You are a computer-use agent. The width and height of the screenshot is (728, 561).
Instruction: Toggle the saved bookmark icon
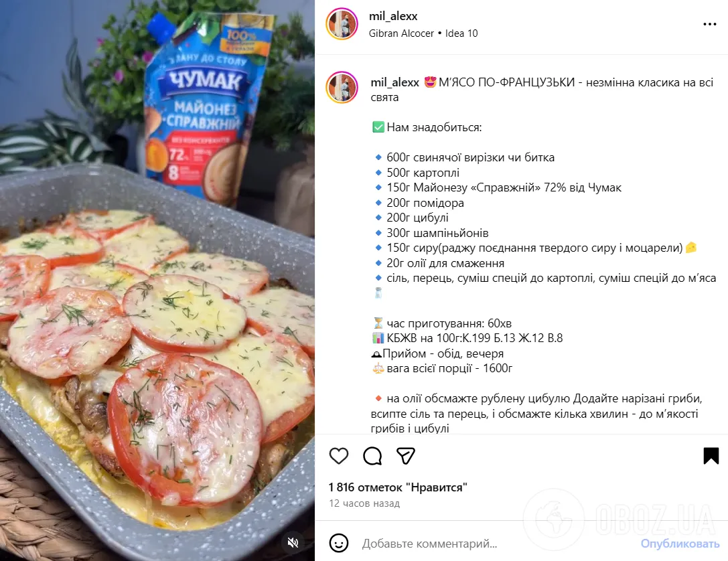pos(711,456)
